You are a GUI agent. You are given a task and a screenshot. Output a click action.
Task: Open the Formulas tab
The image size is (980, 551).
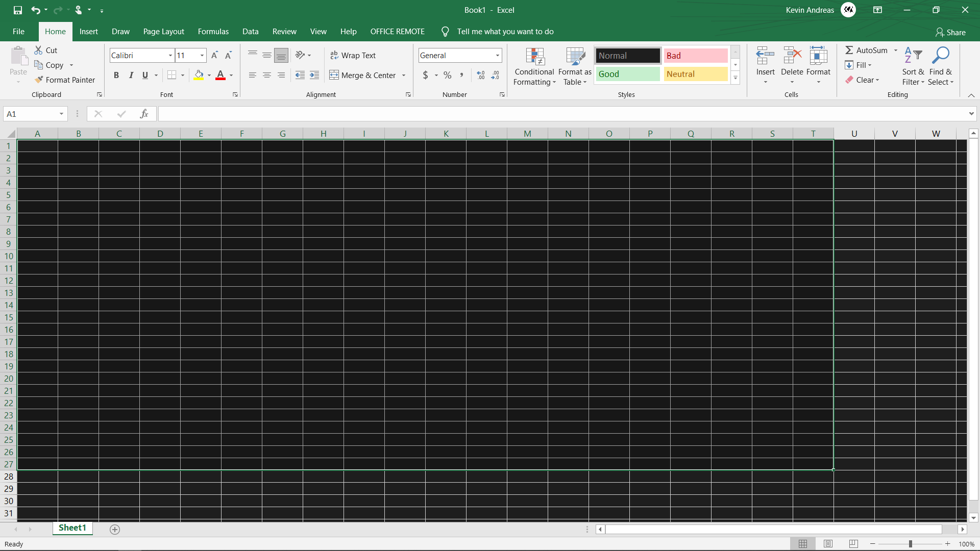[213, 32]
